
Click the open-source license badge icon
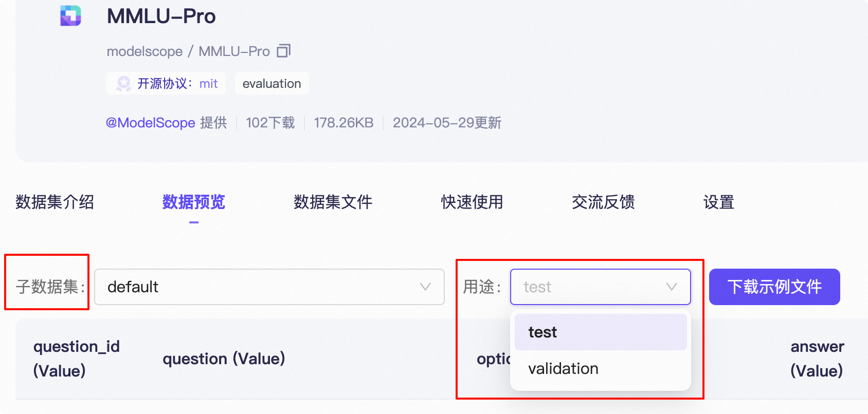[124, 83]
